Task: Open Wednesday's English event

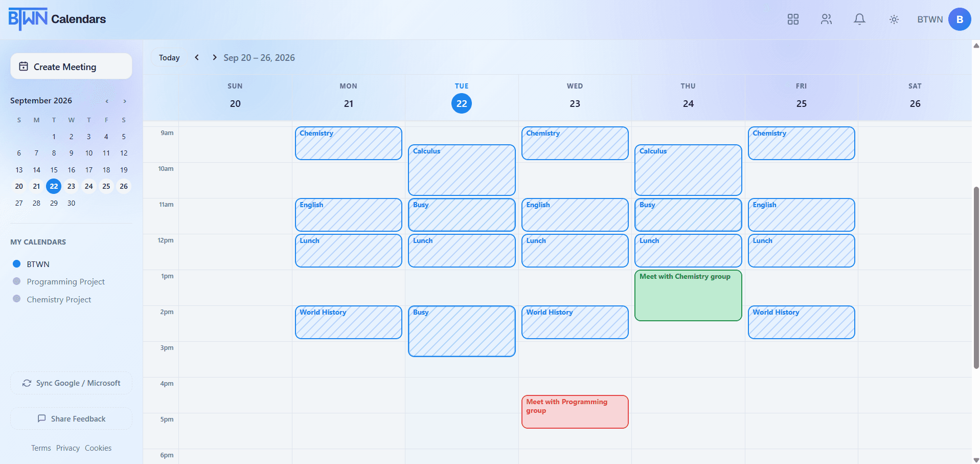Action: (575, 215)
